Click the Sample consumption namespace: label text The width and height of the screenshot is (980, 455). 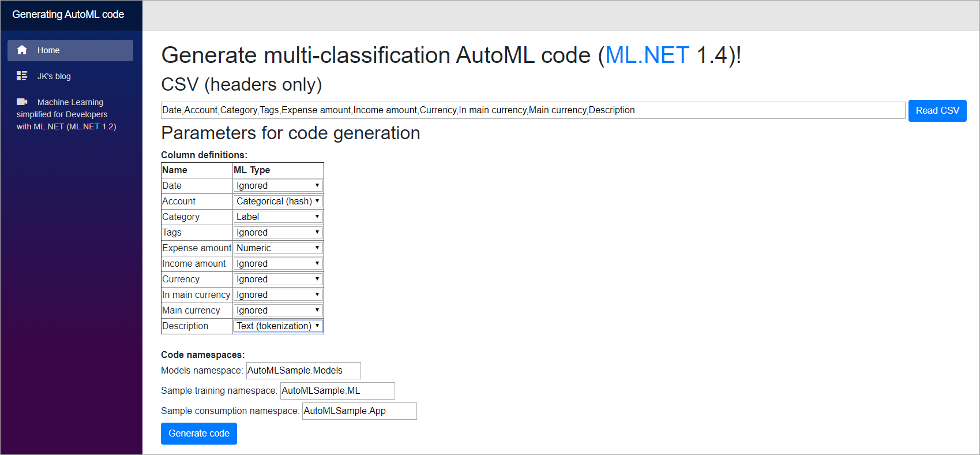pos(230,411)
